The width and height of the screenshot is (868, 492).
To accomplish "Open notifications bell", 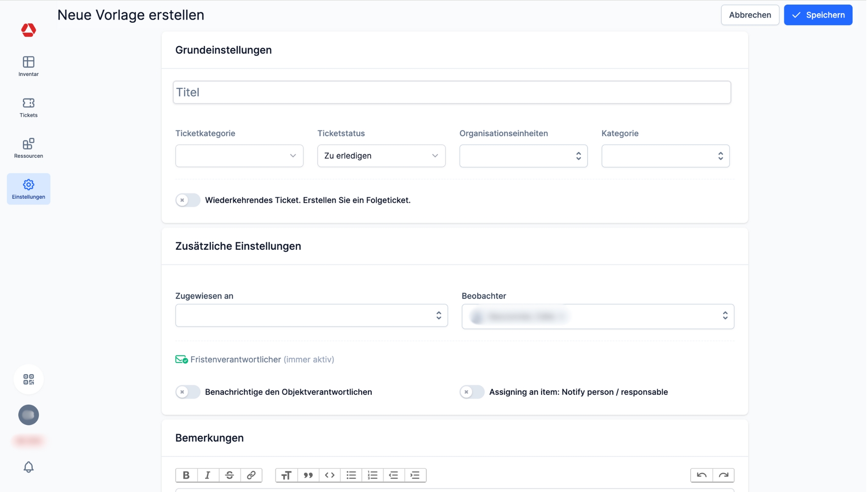I will [x=28, y=467].
